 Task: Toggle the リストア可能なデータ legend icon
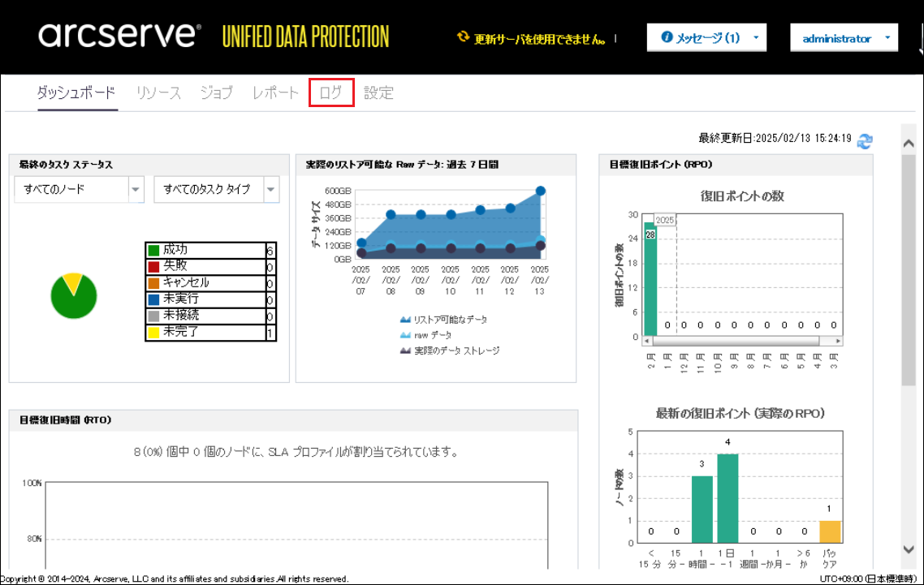tap(405, 320)
